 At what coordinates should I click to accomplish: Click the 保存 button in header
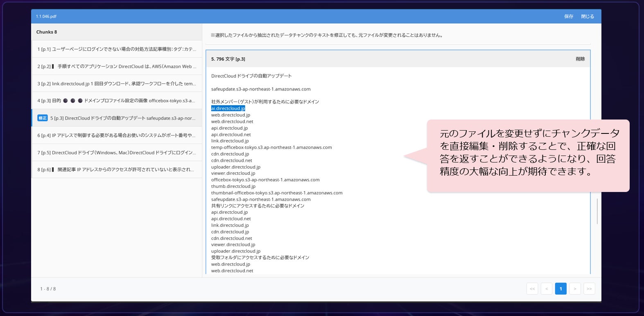(x=568, y=16)
